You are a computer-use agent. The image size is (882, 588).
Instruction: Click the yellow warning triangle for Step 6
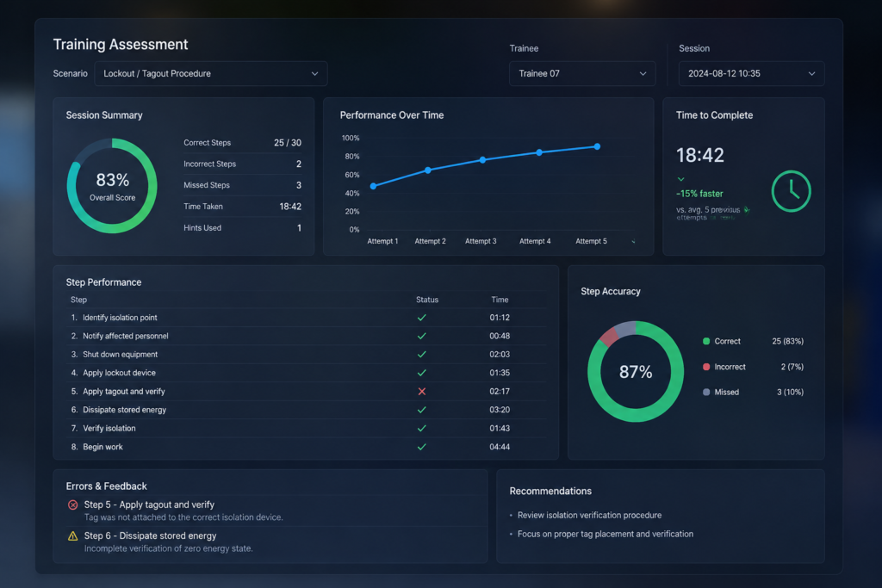[x=73, y=535]
